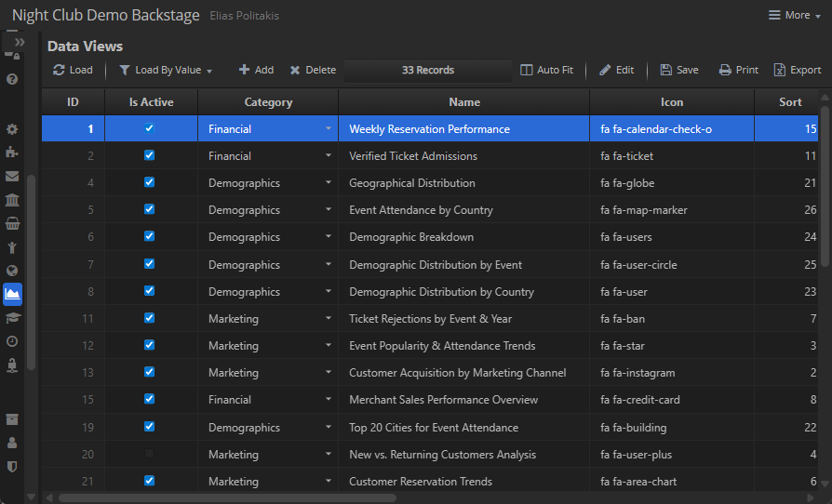
Task: Open the settings gear in sidebar
Action: (12, 129)
